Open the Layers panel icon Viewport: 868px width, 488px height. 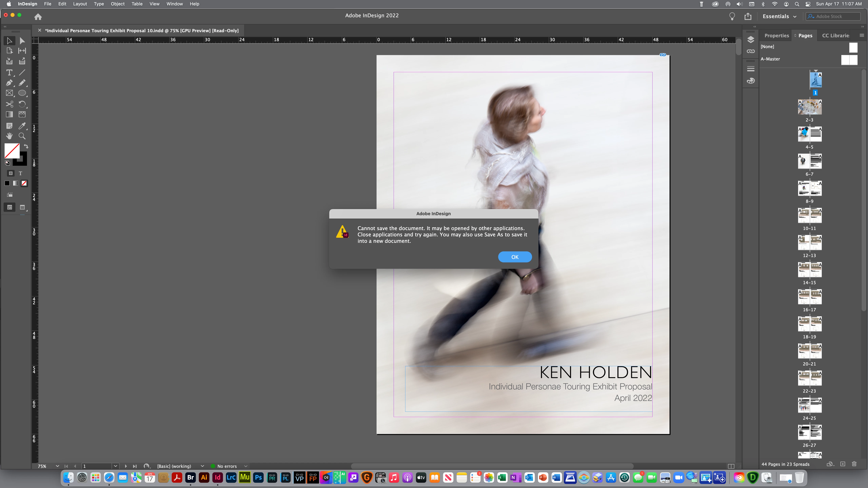[750, 40]
